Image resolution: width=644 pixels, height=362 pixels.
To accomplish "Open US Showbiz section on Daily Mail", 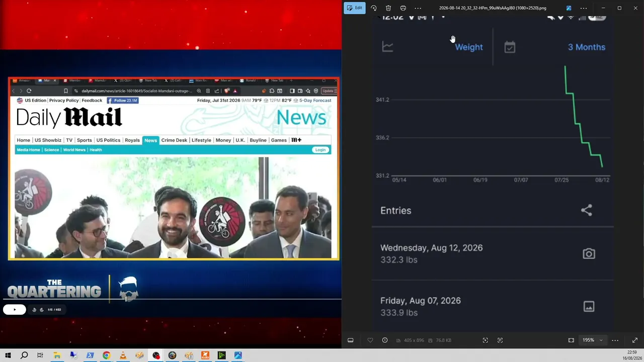I will pyautogui.click(x=48, y=140).
